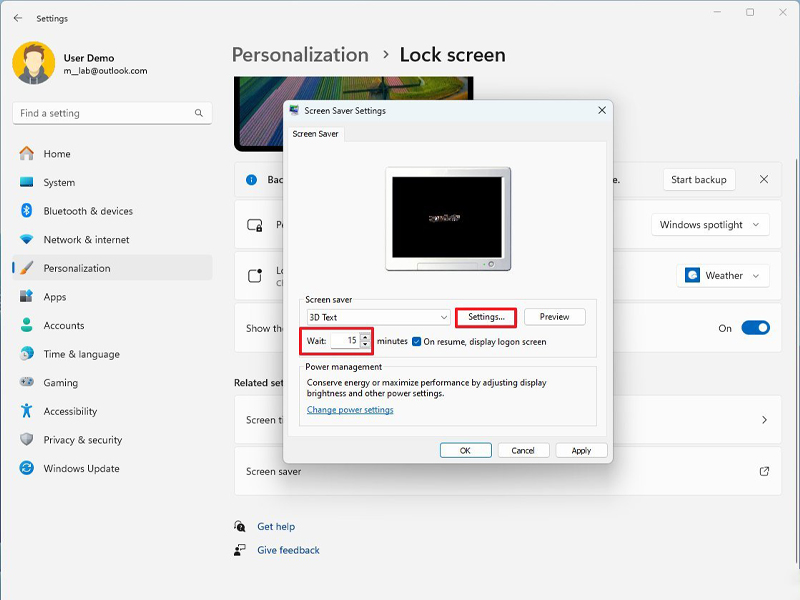Click Personalization in the breadcrumb
The height and width of the screenshot is (600, 800).
coord(300,55)
